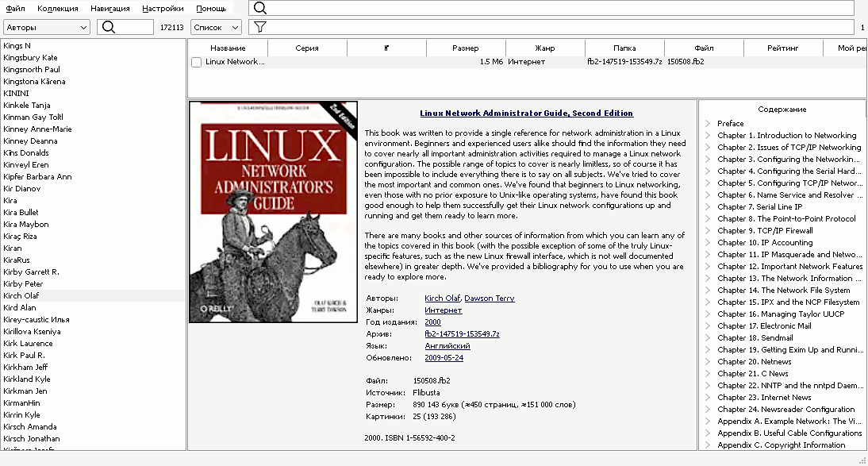Screen dimensions: 868x466
Task: Expand Chapter 17. Electronic Mail
Action: (708, 325)
